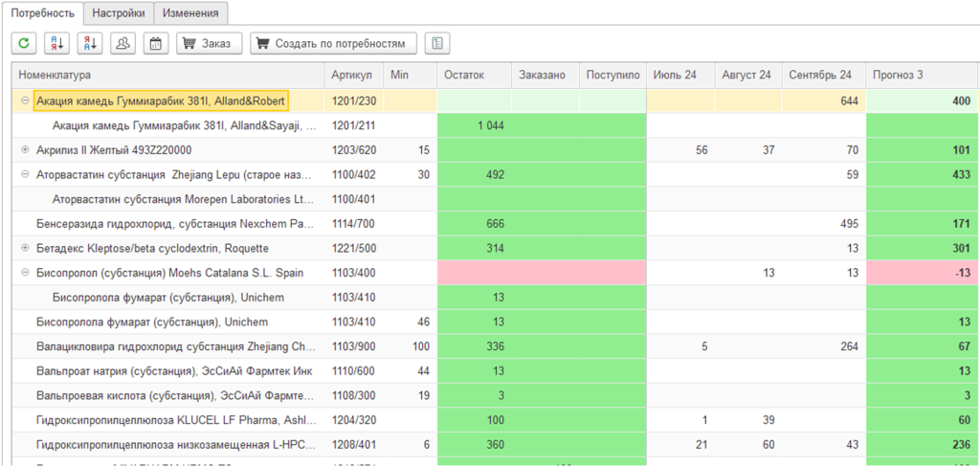
Task: Click the users silhouette toolbar icon
Action: (123, 43)
